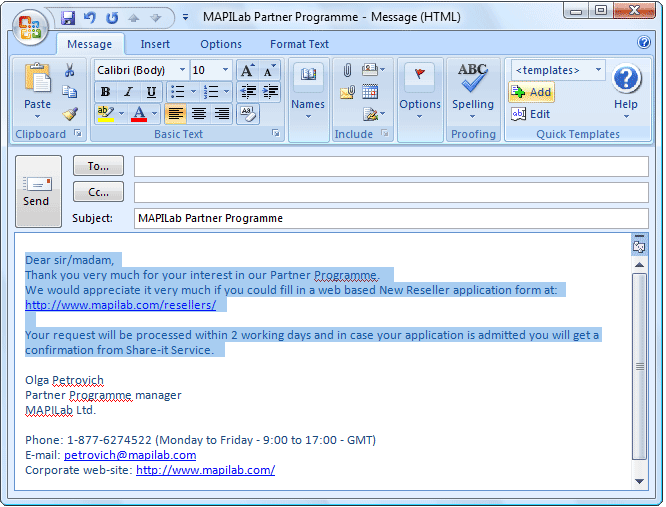The image size is (666, 507).
Task: Copy the selected text
Action: (x=70, y=92)
